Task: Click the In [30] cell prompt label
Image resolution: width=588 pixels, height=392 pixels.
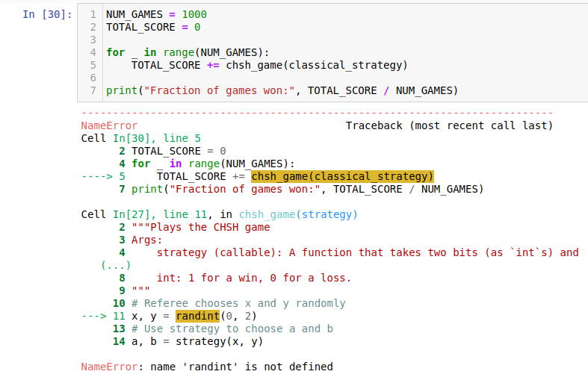Action: click(47, 14)
